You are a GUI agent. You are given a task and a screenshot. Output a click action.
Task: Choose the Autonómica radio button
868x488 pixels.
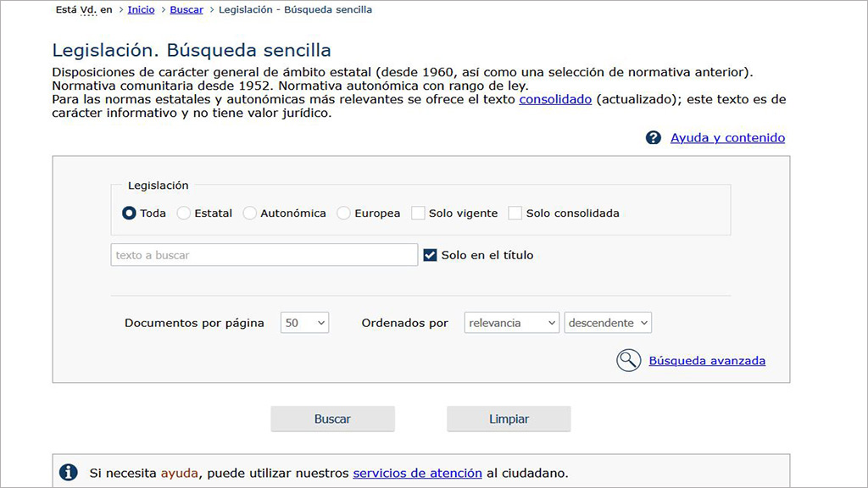[250, 213]
